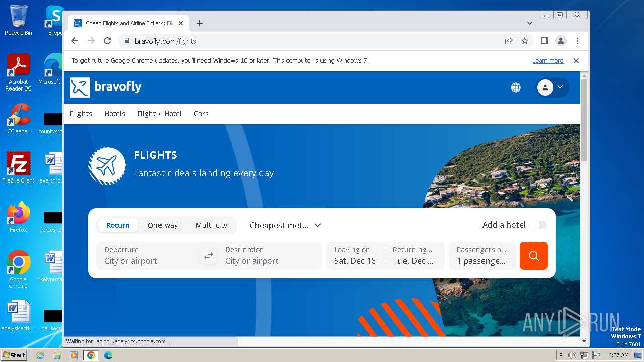Click the Learn more link
This screenshot has height=362, width=644.
(548, 61)
